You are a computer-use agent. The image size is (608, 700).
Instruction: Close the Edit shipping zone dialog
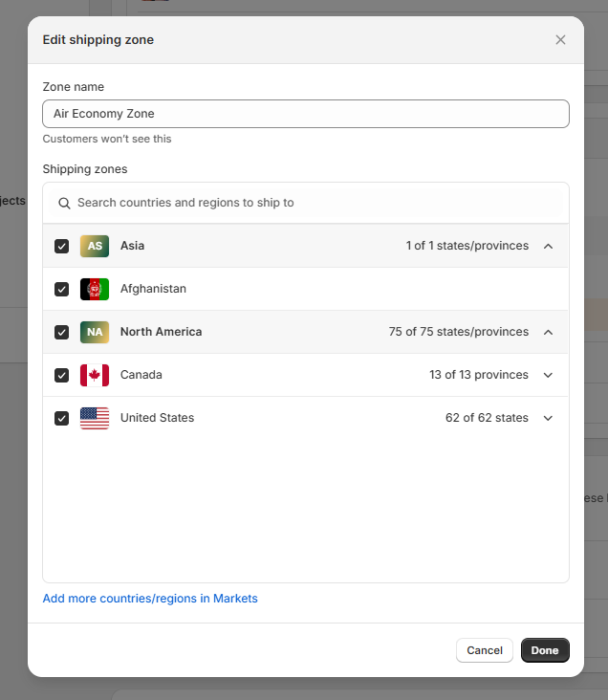[560, 39]
